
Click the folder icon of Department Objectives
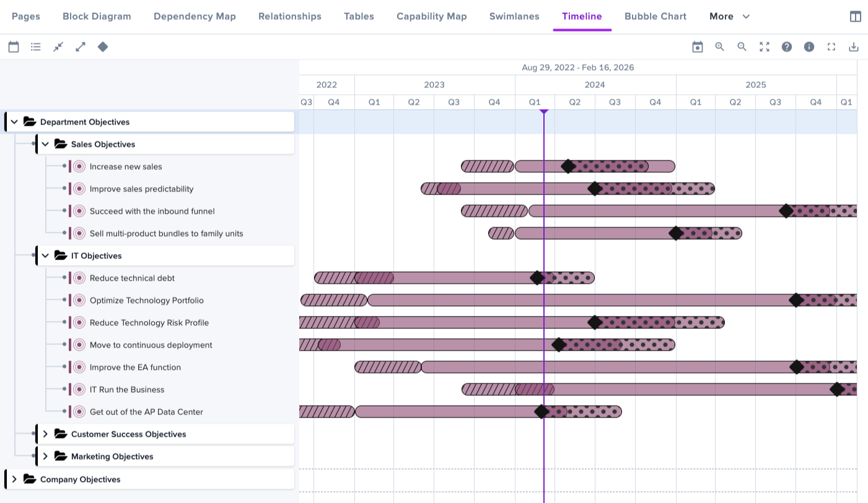pyautogui.click(x=30, y=121)
